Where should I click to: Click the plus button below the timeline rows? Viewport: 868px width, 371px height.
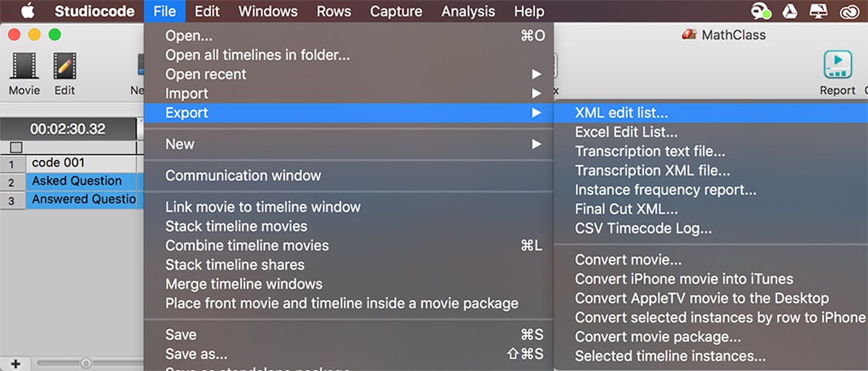15,363
